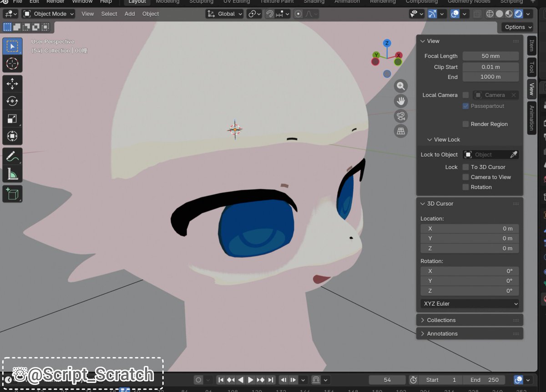Open the Object menu in viewport header
Viewport: 546px width, 392px height.
[x=151, y=14]
